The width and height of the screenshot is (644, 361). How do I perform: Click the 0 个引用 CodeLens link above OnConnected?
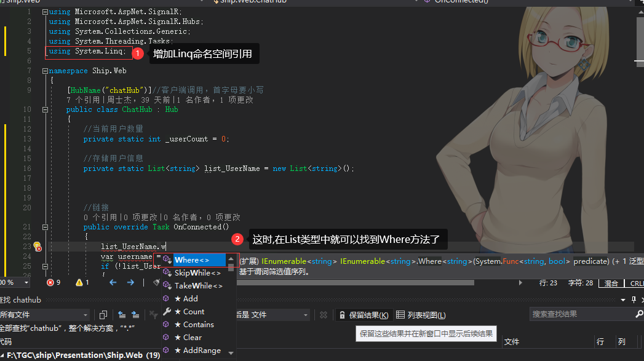(100, 217)
